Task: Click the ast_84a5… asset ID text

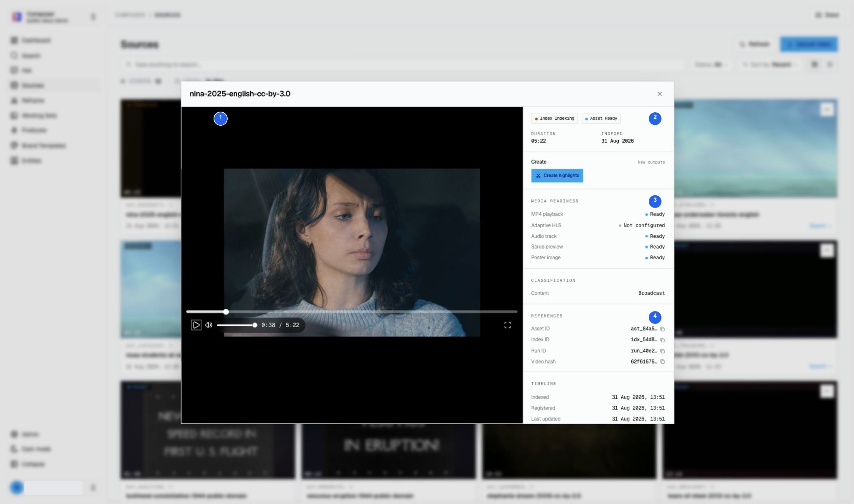Action: tap(644, 329)
